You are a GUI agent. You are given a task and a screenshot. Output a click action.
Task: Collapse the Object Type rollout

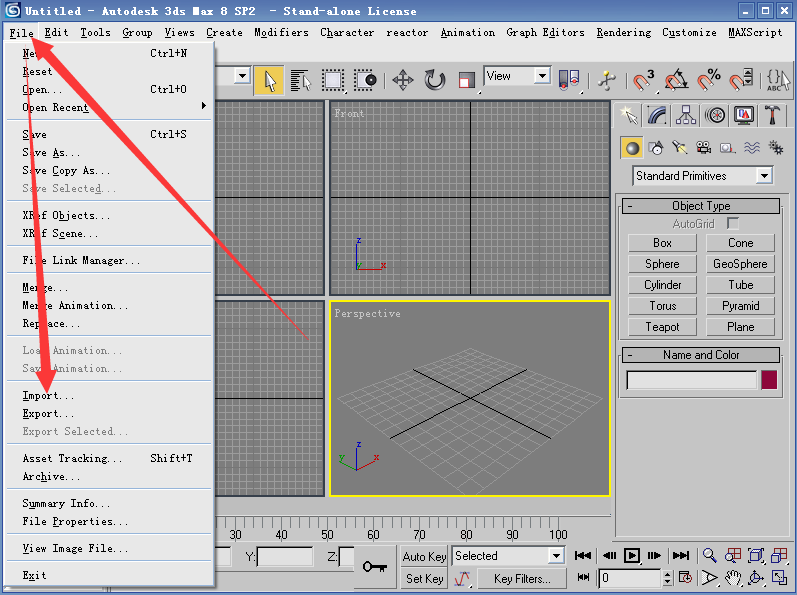point(700,206)
